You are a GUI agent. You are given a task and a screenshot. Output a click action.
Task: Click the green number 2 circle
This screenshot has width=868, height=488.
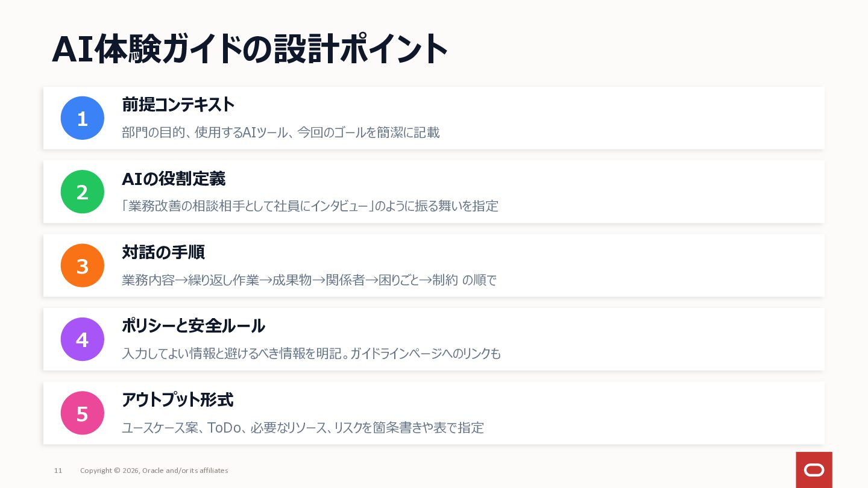pyautogui.click(x=83, y=192)
